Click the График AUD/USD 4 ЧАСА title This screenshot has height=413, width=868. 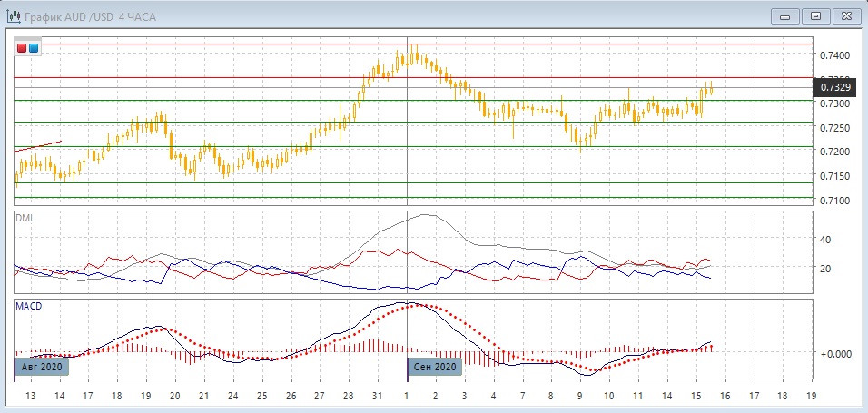(79, 15)
